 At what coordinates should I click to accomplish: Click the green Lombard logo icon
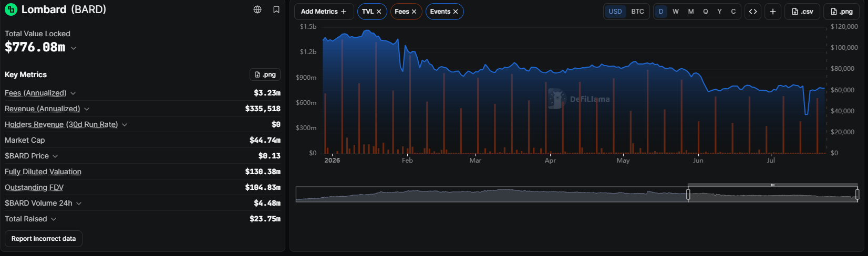tap(11, 9)
